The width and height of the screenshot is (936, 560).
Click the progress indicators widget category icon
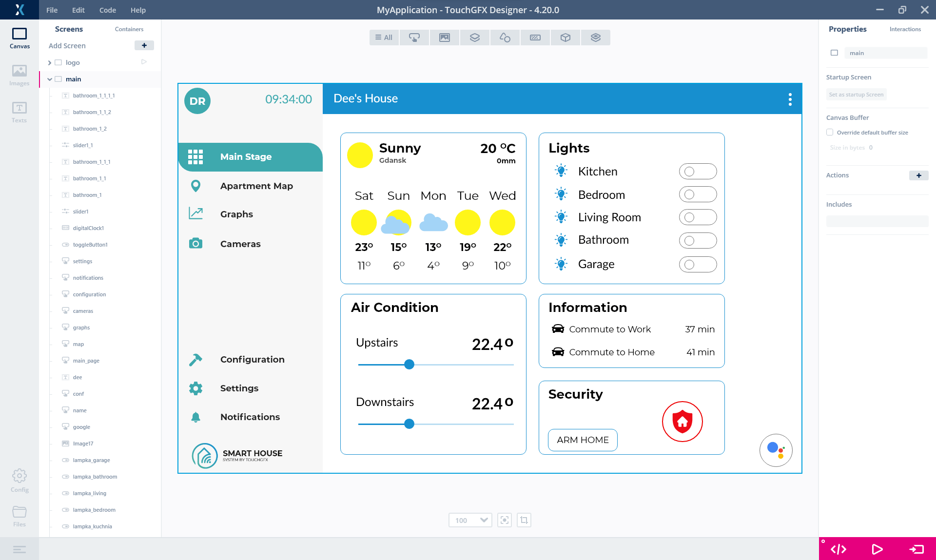point(535,38)
